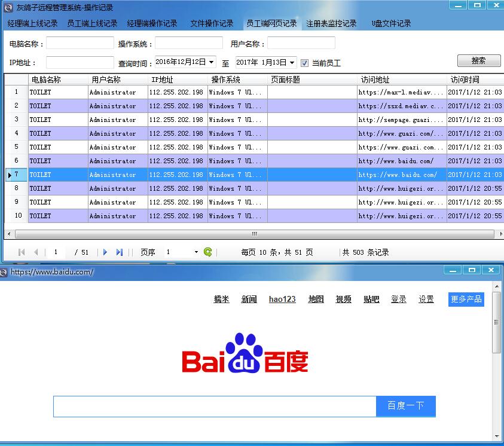The height and width of the screenshot is (446, 504).
Task: Sort by the 电脑名称 column header
Action: (x=58, y=80)
